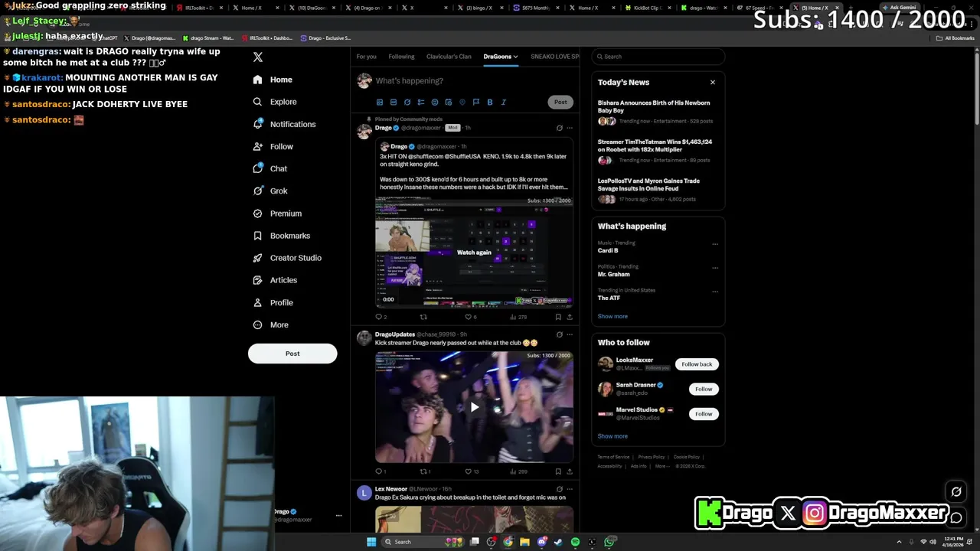The image size is (980, 551).
Task: Click Follow back for LooksMaxxer
Action: coord(697,364)
